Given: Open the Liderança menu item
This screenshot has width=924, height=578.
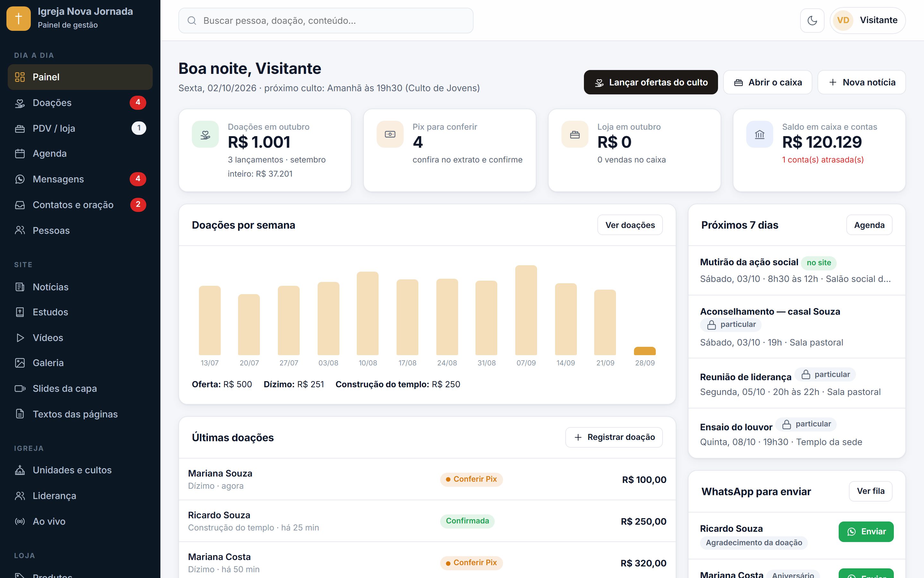Looking at the screenshot, I should click(80, 495).
